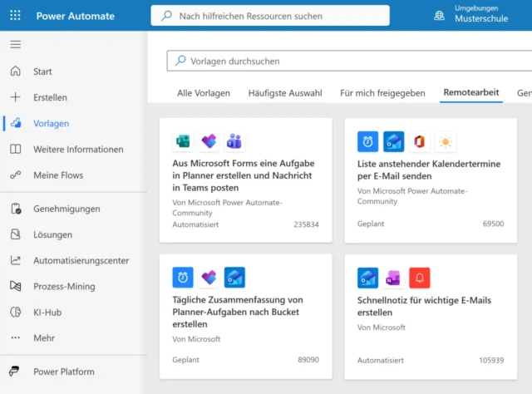Click usage count 69500
The height and width of the screenshot is (394, 532).
coord(493,224)
